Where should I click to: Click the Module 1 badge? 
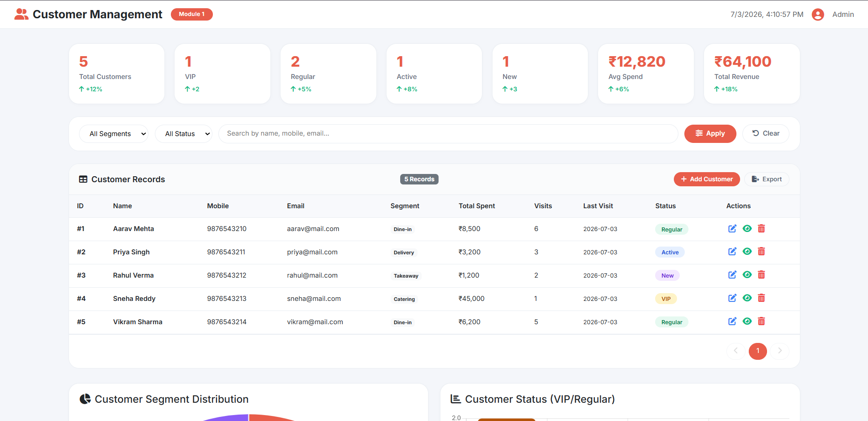click(x=192, y=14)
